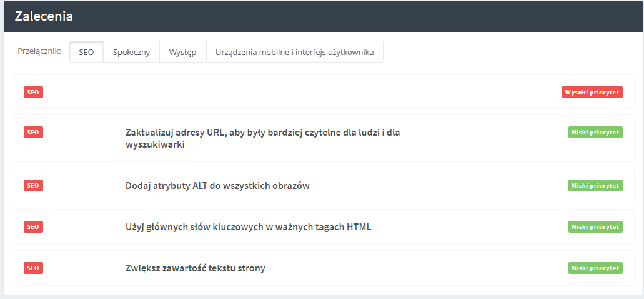Image resolution: width=644 pixels, height=299 pixels.
Task: Open Zwiększ zawartość tekstu strony recommendation
Action: [x=195, y=268]
